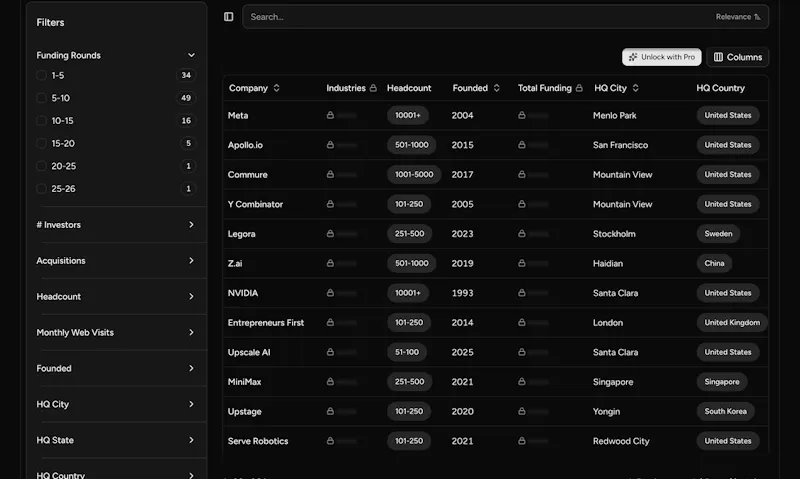Click Total Funding lock in Upstage row

521,411
